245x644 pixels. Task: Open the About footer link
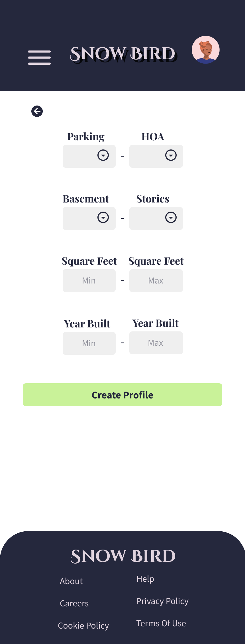[x=71, y=581]
